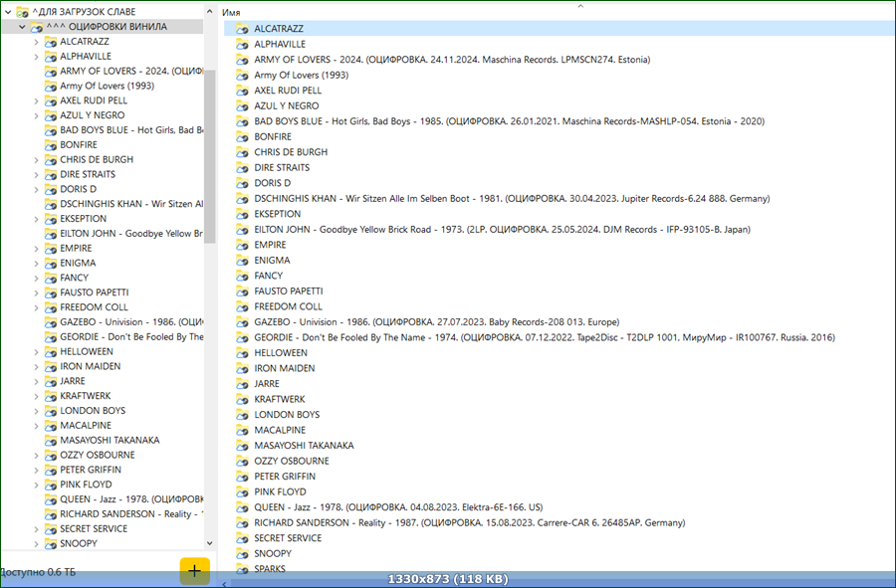Click the HELLOWEEN folder icon in file list
This screenshot has height=588, width=896.
242,353
